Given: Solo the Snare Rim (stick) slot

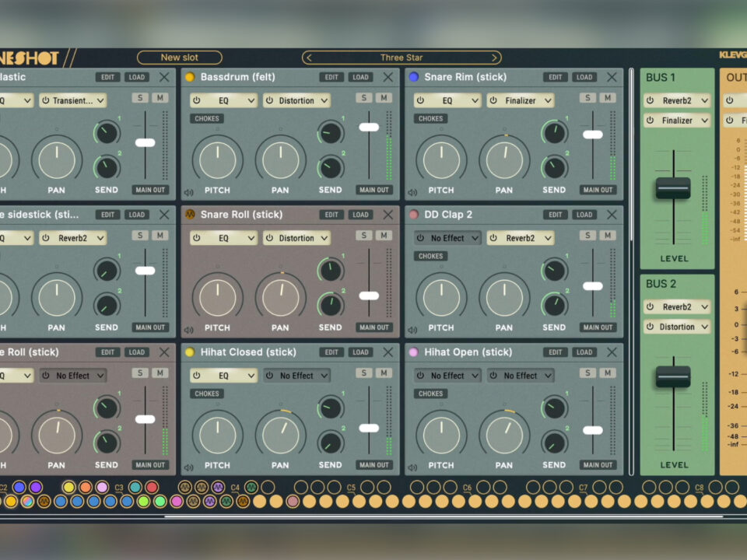Looking at the screenshot, I should pyautogui.click(x=587, y=98).
